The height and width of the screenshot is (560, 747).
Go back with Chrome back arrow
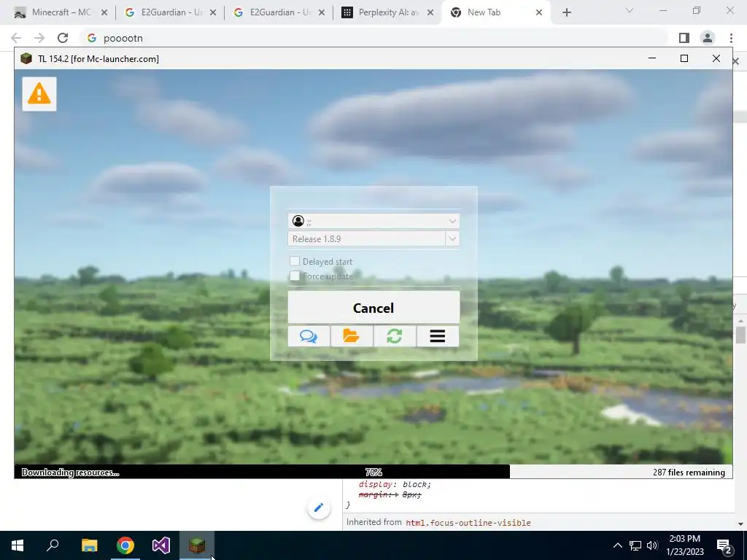click(x=16, y=38)
